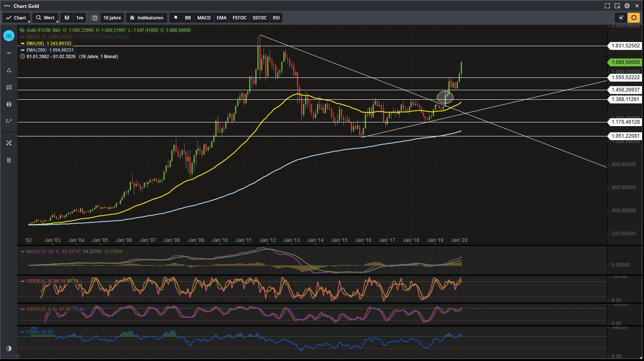Open the Chart dropdown menu
644x361 pixels.
click(16, 18)
